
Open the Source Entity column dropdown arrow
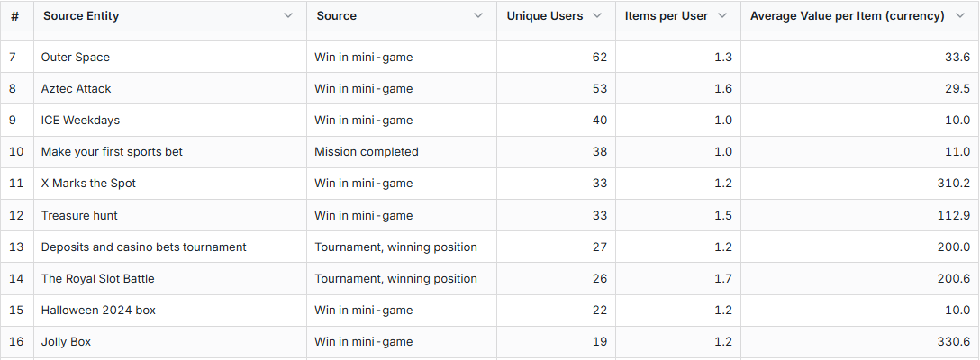pyautogui.click(x=288, y=15)
